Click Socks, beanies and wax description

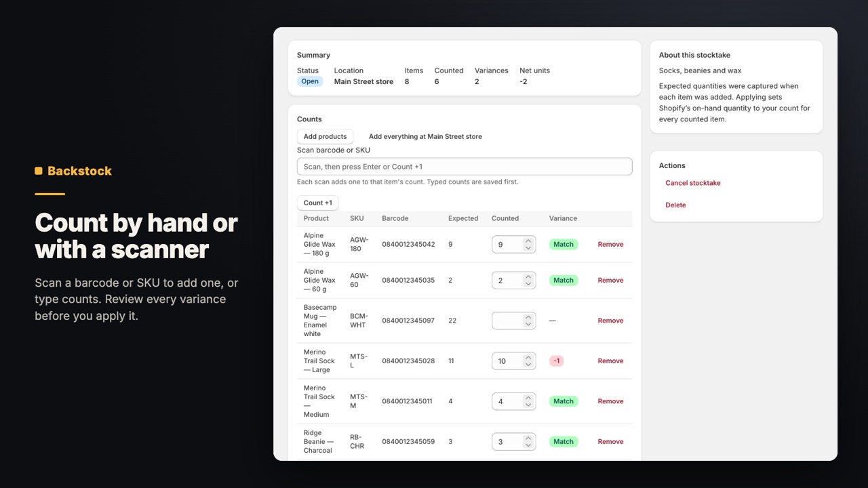coord(701,70)
